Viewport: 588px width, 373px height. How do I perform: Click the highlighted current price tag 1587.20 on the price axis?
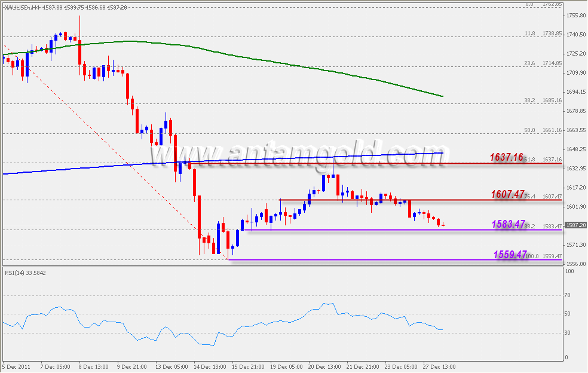tap(575, 225)
